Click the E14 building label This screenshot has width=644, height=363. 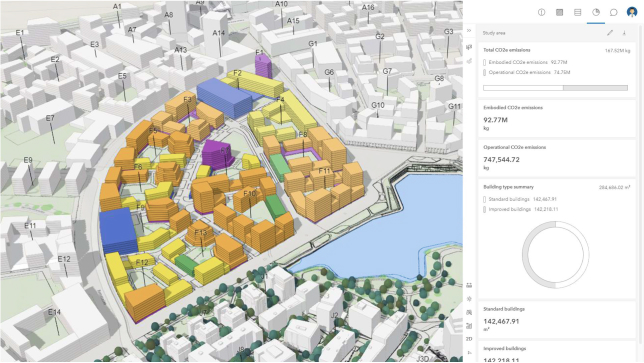click(x=54, y=312)
